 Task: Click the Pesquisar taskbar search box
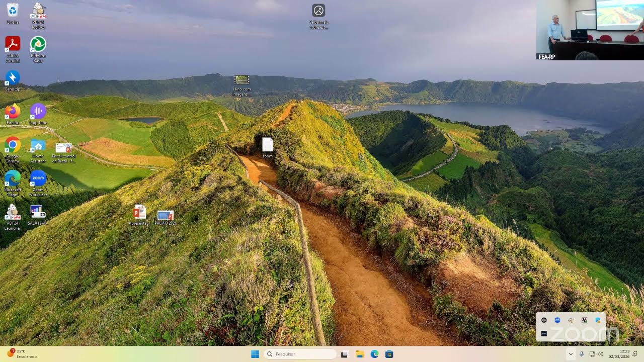(x=300, y=354)
